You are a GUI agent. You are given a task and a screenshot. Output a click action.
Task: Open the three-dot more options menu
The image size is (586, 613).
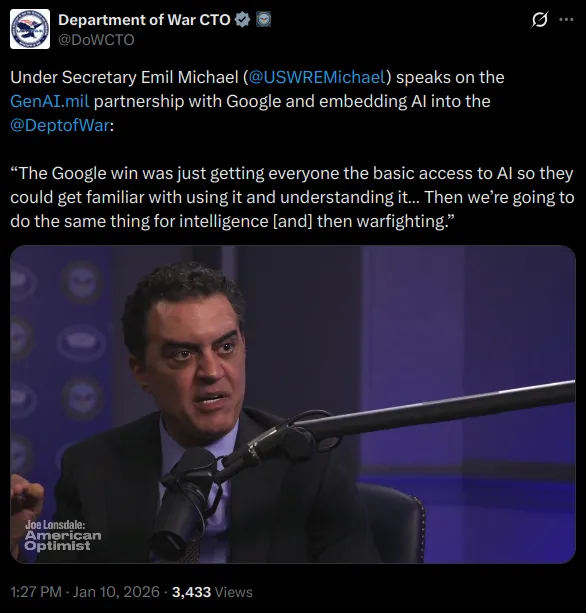click(566, 20)
